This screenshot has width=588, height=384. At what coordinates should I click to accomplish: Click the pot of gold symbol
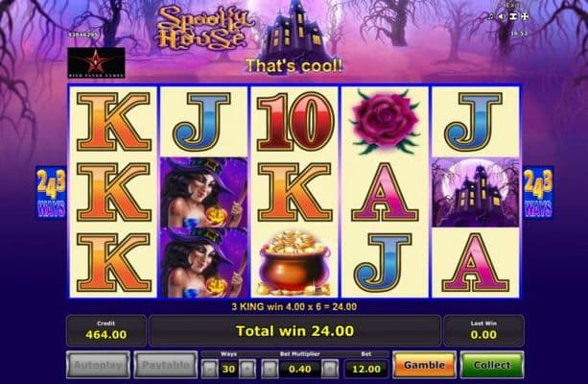294,263
